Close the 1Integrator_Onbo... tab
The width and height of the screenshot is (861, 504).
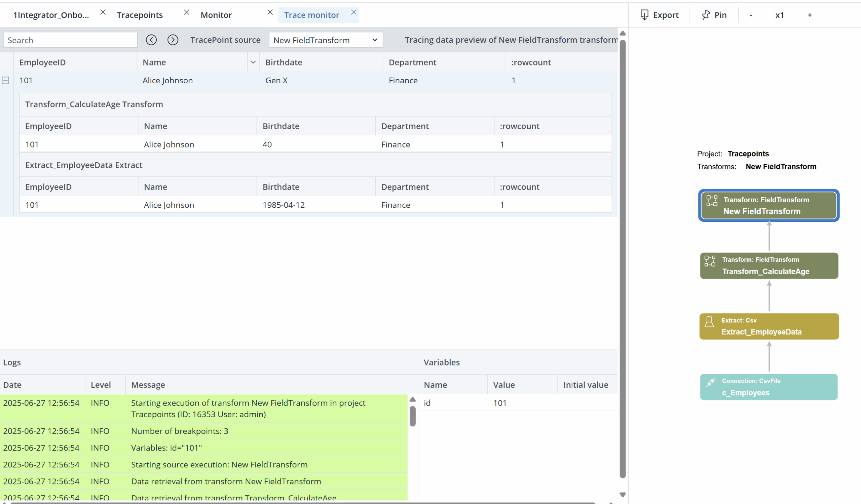103,12
